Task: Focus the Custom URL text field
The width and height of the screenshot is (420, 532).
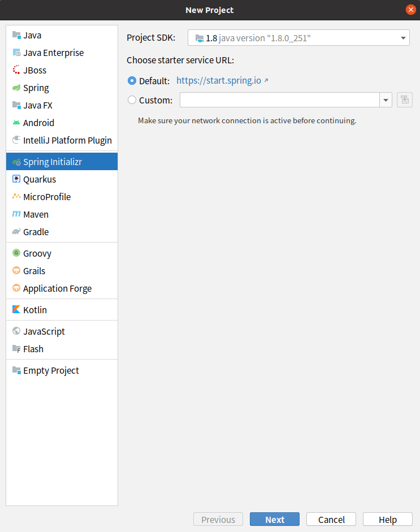Action: [280, 100]
